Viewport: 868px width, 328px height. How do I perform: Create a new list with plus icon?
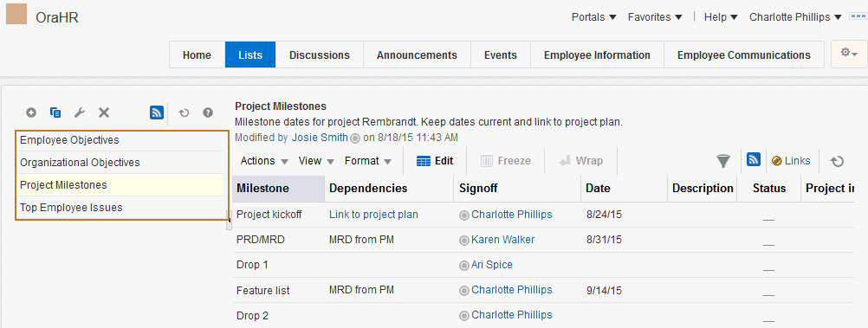pos(31,113)
